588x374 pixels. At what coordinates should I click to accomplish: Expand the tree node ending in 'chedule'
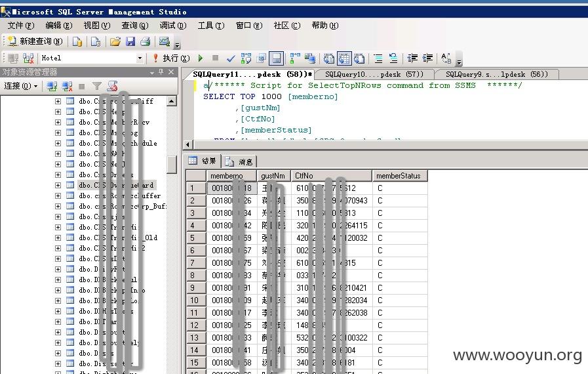58,143
